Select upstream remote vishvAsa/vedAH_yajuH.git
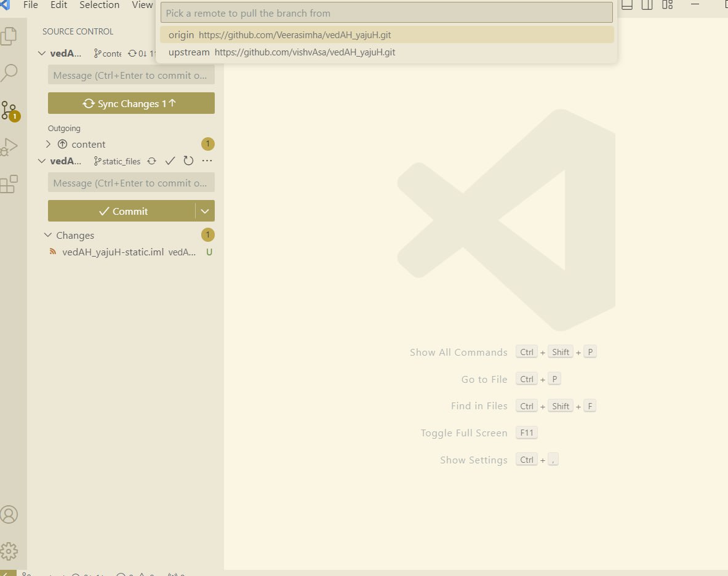728x576 pixels. click(x=386, y=52)
